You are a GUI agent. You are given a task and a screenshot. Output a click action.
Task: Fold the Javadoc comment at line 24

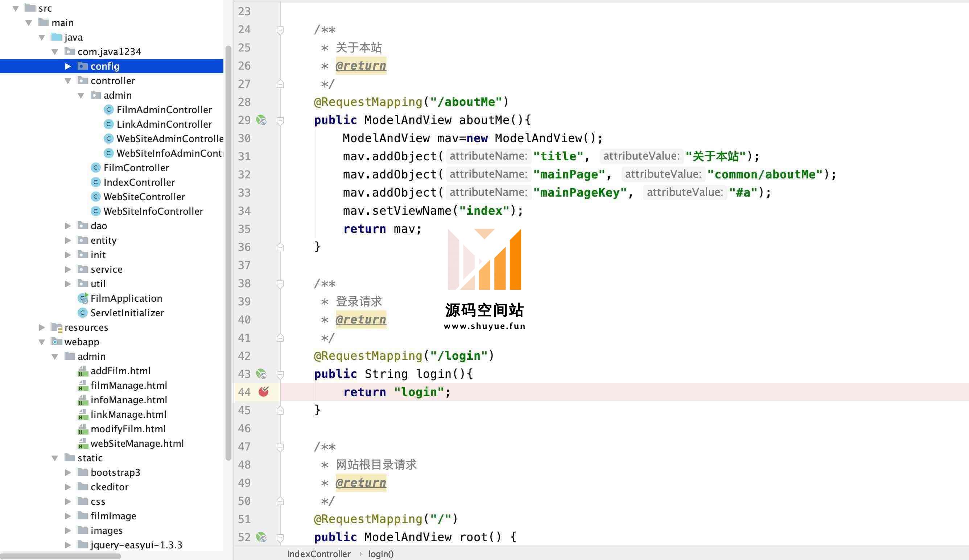[x=280, y=30]
